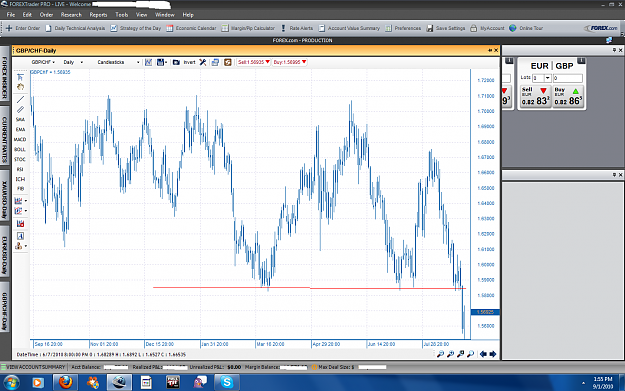Click the third magnifier with dark lens
This screenshot has width=625, height=391.
point(460,354)
